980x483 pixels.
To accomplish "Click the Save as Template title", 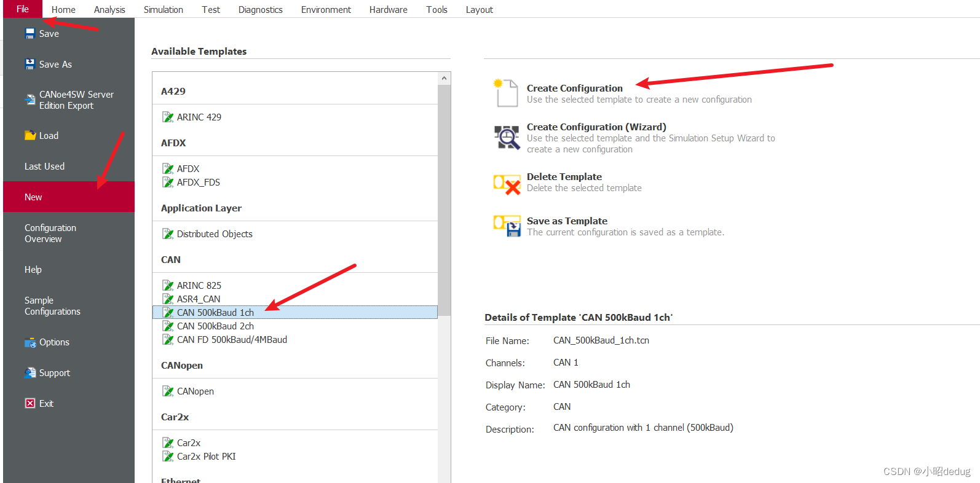I will 567,221.
